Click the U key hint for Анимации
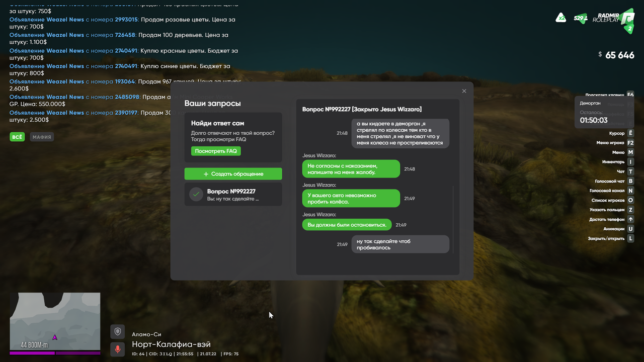Screen dimensions: 644x362 (x=630, y=229)
